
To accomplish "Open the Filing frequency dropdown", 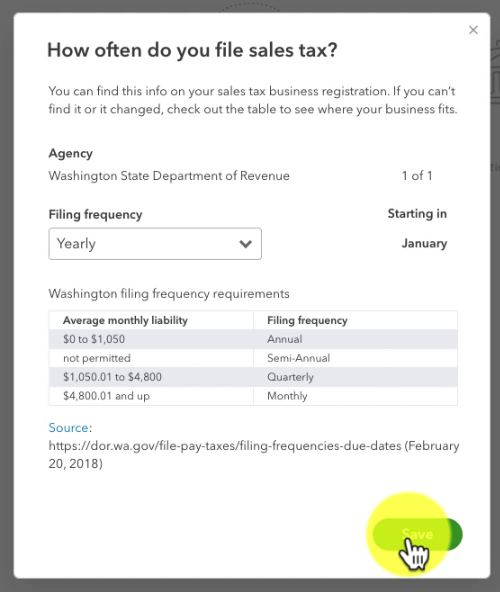I will [x=155, y=244].
